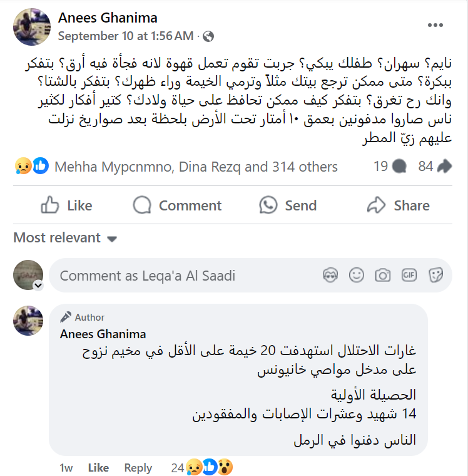Image resolution: width=468 pixels, height=476 pixels.
Task: Click the Share button
Action: (x=398, y=205)
